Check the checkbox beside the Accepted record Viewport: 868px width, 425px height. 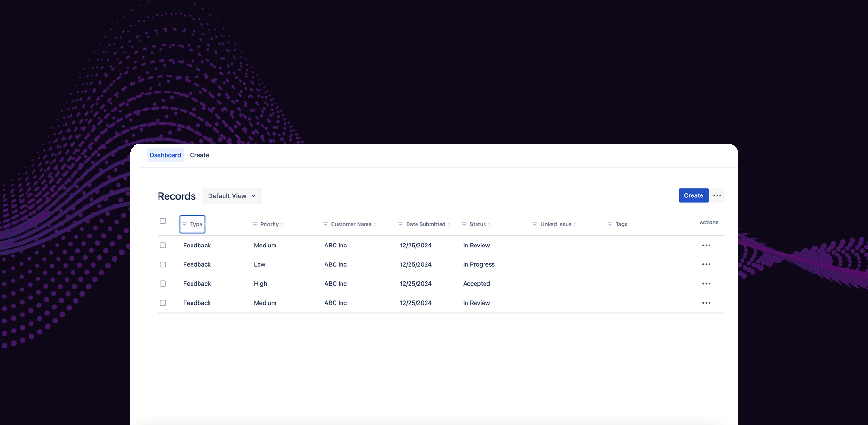point(163,283)
